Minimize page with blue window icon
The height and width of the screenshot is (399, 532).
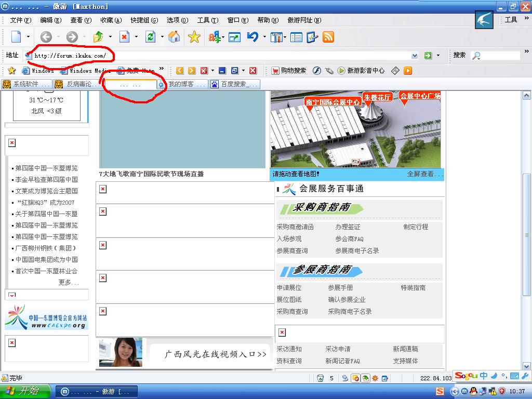pos(222,71)
